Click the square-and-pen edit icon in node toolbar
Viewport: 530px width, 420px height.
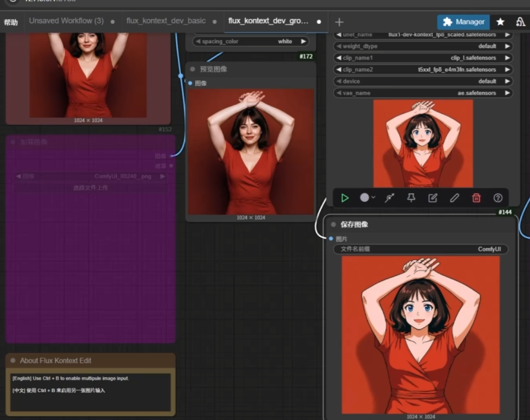[x=433, y=198]
